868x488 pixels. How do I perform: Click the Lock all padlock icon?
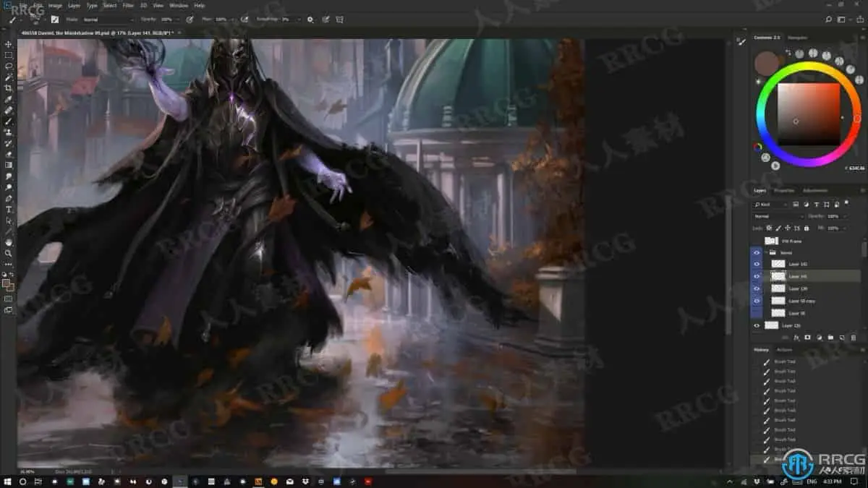click(x=807, y=228)
